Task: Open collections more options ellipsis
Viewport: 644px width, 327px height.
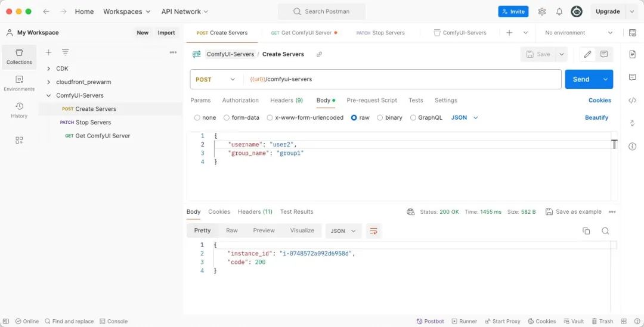Action: coord(173,52)
